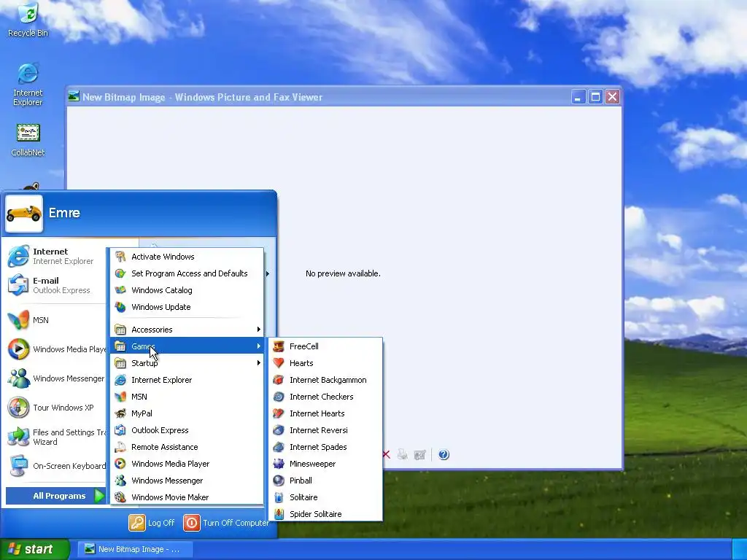Start Internet Backgammon
Viewport: 747px width, 560px height.
tap(325, 379)
